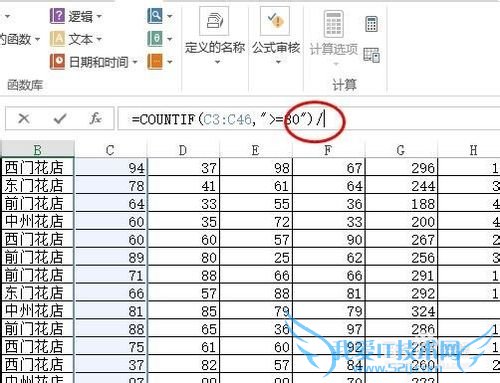The image size is (500, 383).
Task: Click cell with value 324 in column G
Action: click(x=401, y=311)
